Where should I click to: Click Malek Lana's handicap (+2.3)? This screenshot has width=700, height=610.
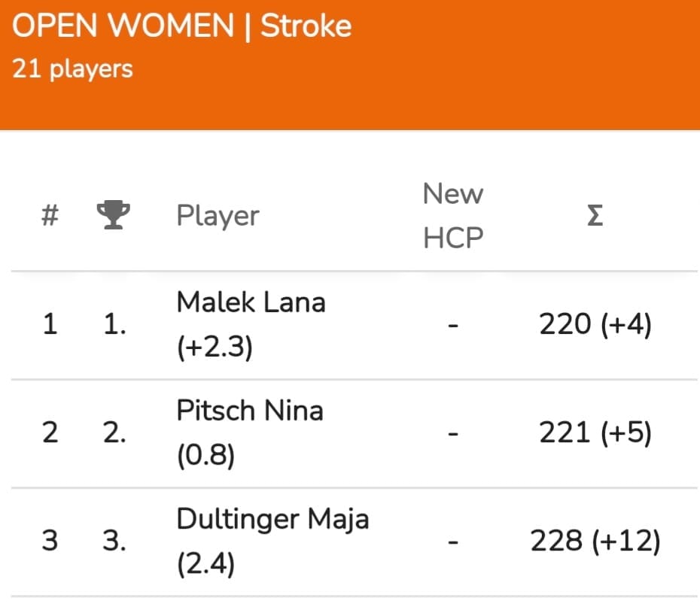(215, 347)
